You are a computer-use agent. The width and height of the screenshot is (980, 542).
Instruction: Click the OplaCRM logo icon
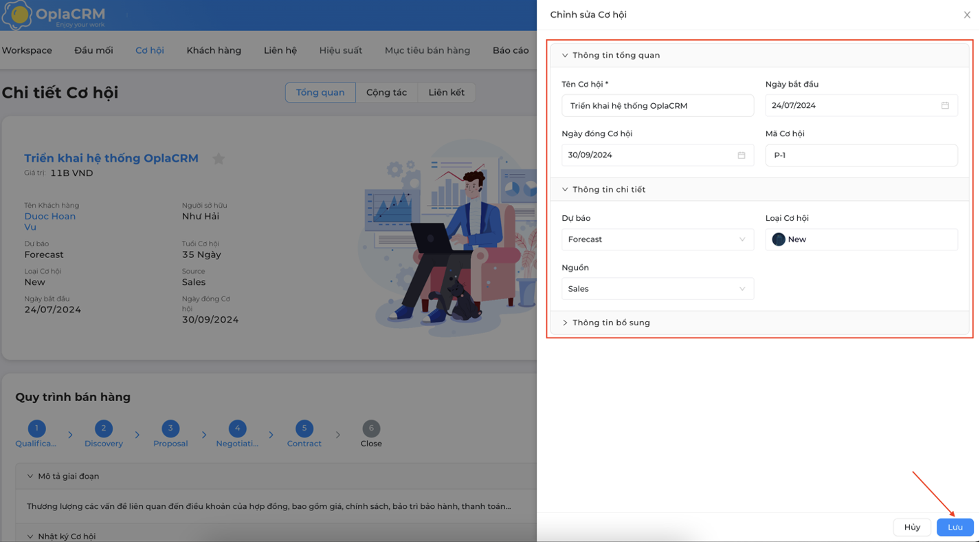pyautogui.click(x=16, y=14)
